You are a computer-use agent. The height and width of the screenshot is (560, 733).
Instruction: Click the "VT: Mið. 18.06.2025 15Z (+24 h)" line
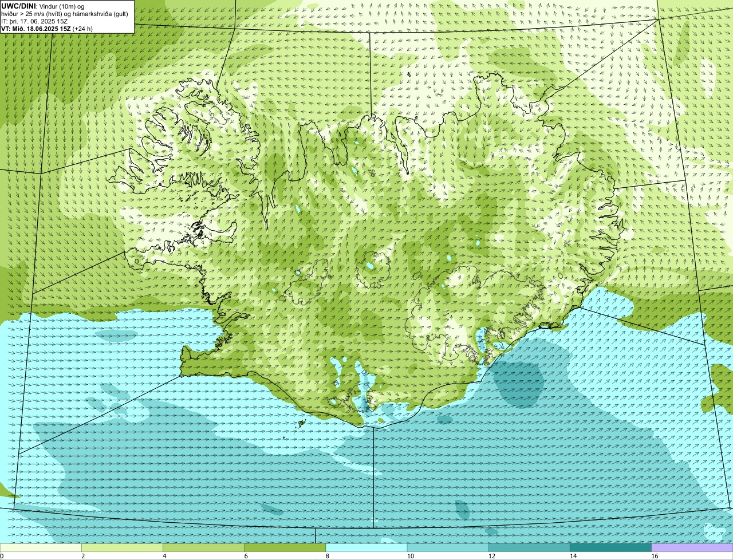click(47, 29)
